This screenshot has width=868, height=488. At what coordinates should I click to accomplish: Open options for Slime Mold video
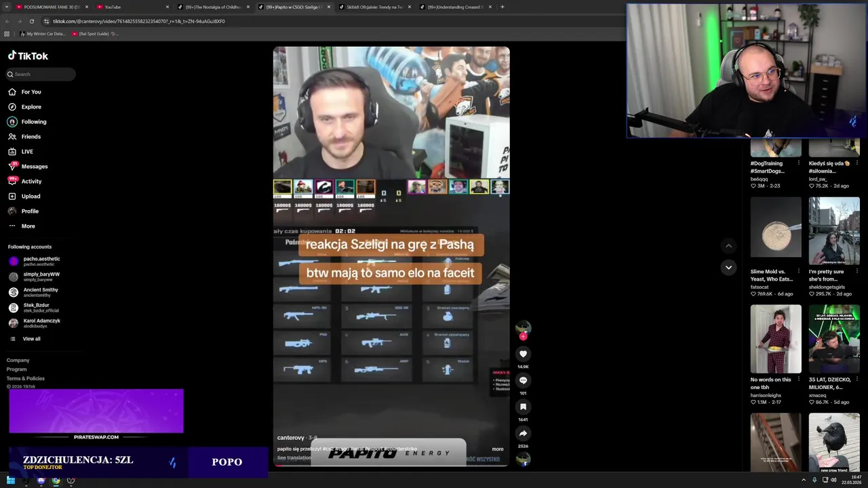tap(799, 271)
